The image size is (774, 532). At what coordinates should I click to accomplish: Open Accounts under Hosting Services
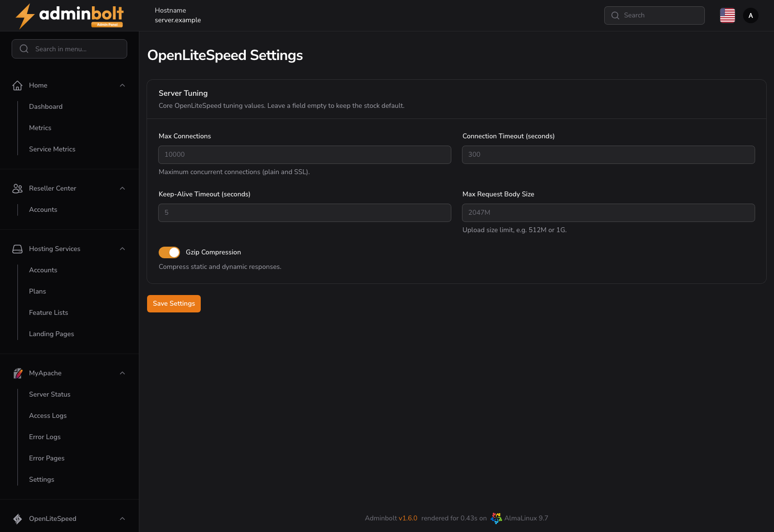pos(43,270)
